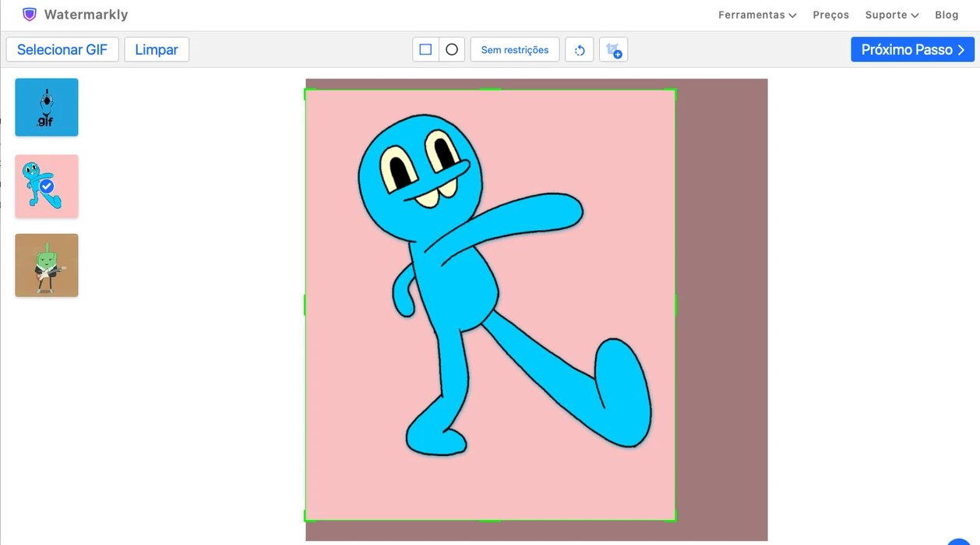Select the pink blue-character thumbnail
The height and width of the screenshot is (545, 980).
coord(47,186)
